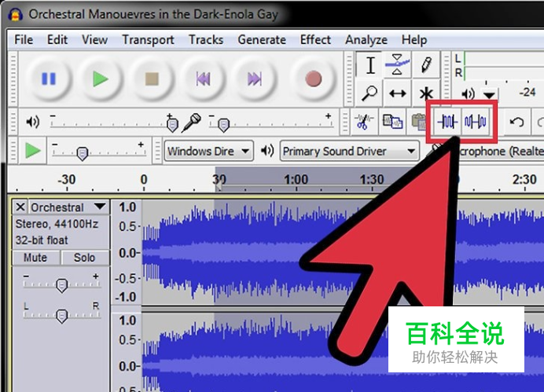544x392 pixels.
Task: Click the 'Stereo, 44100Hz' track info text
Action: coord(57,224)
